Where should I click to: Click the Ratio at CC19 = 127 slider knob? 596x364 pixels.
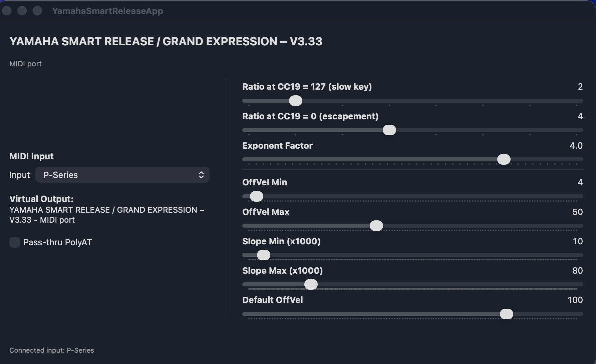point(295,101)
